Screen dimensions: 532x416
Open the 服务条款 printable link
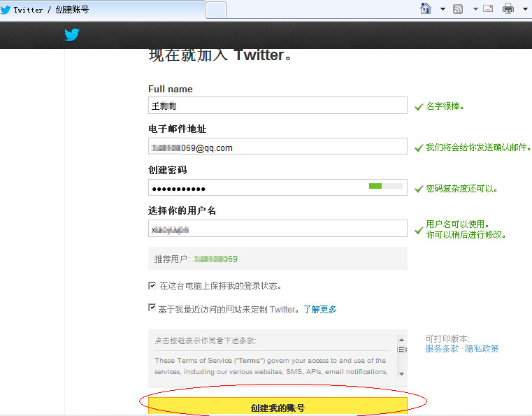(442, 349)
